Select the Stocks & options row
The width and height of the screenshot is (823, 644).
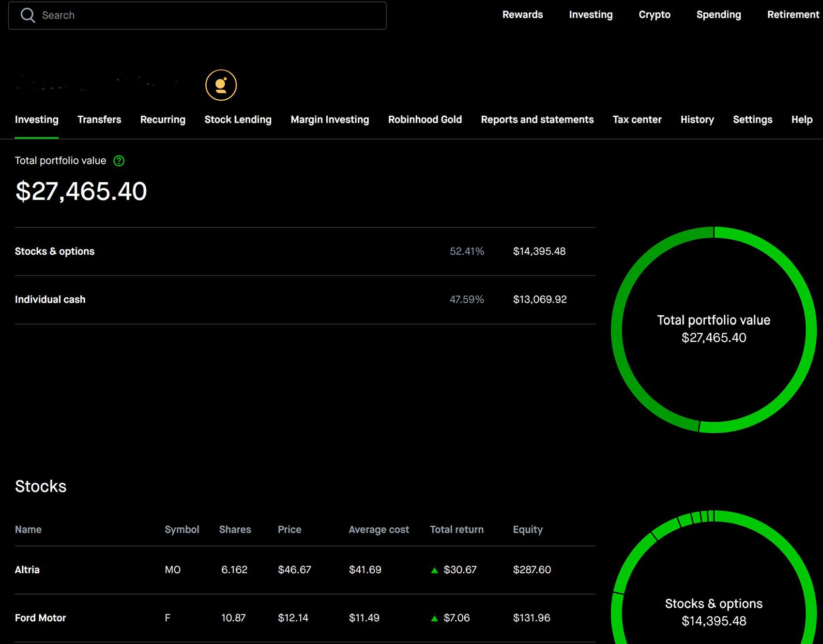tap(305, 252)
